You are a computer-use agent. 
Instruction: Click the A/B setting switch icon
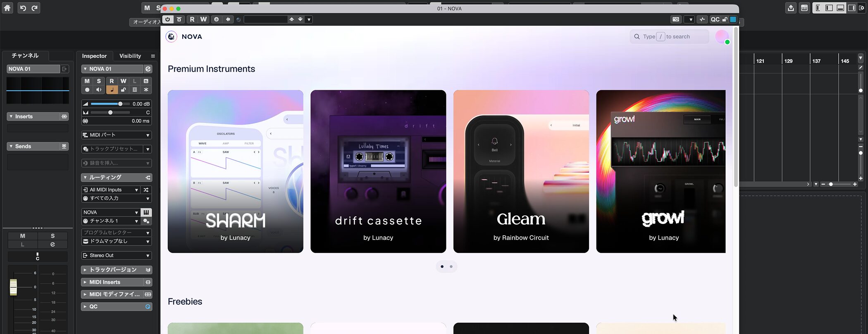(216, 19)
